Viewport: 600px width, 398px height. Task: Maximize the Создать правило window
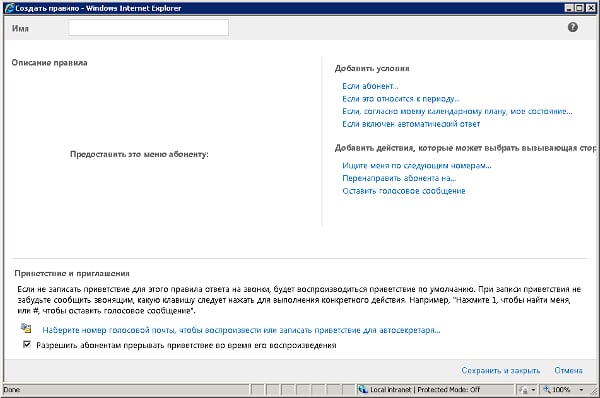pyautogui.click(x=579, y=8)
